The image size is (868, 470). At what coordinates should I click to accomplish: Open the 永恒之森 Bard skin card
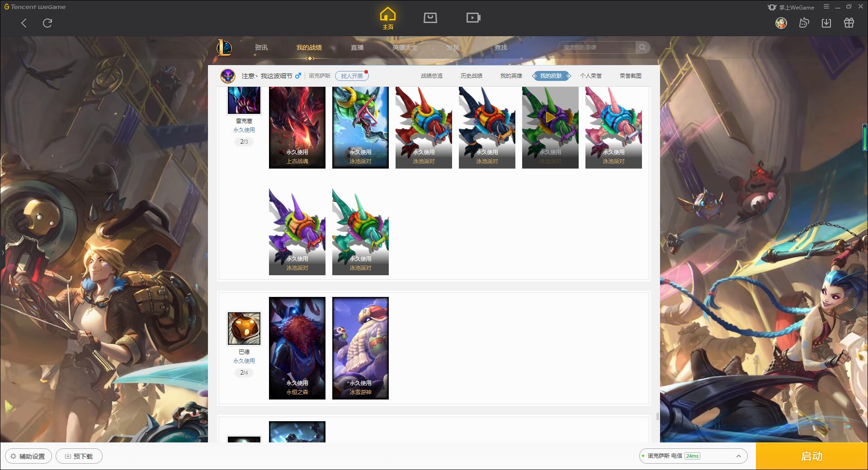tap(297, 348)
